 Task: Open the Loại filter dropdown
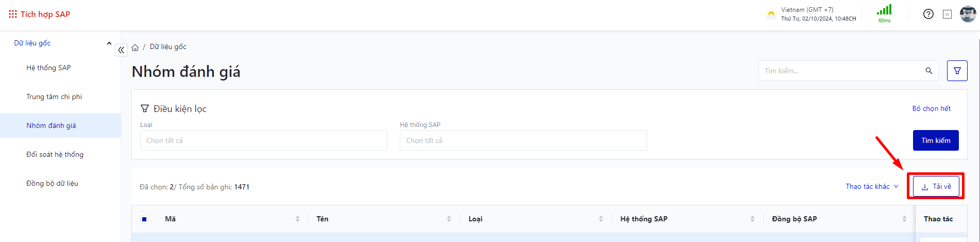coord(263,140)
